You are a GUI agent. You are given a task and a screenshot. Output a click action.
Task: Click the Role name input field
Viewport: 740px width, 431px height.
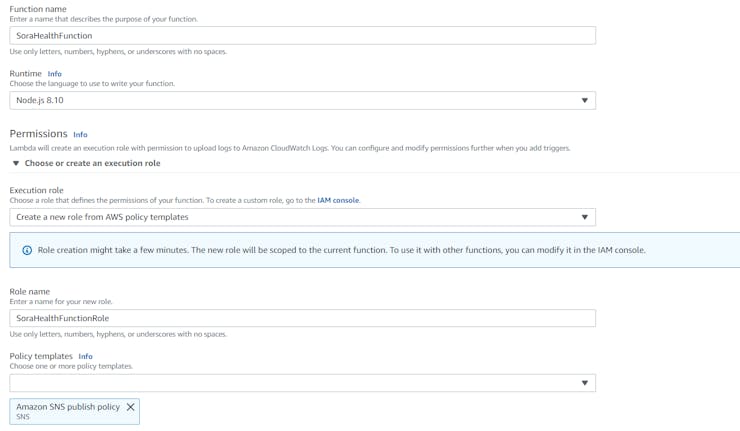tap(302, 318)
